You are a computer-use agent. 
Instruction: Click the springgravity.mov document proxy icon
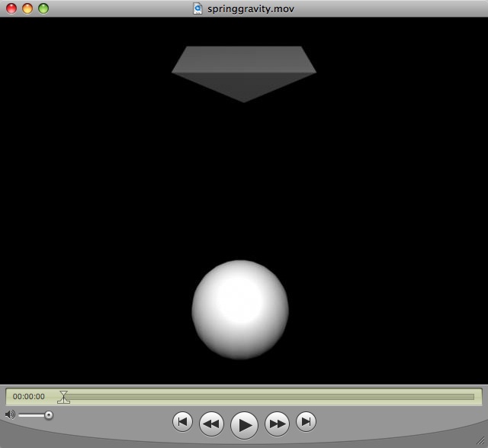[198, 8]
